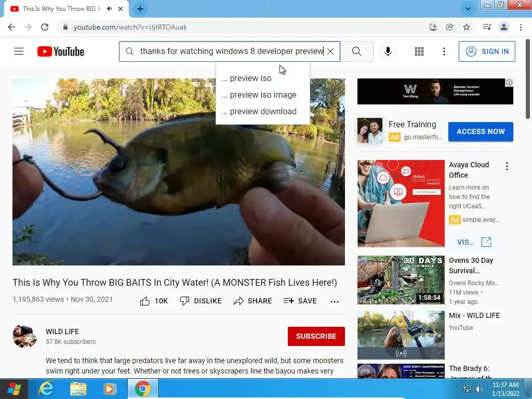
Task: Visit the Avaya advertiser site
Action: [x=474, y=242]
